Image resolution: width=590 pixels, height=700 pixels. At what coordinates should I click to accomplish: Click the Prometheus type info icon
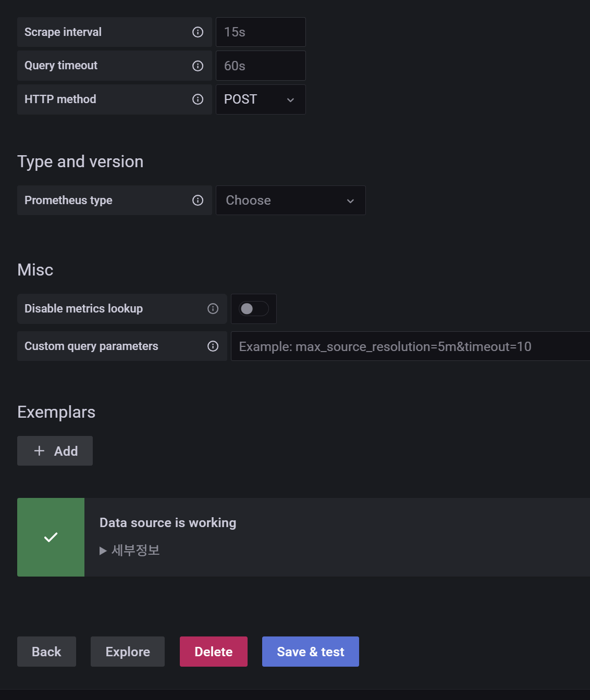tap(198, 201)
